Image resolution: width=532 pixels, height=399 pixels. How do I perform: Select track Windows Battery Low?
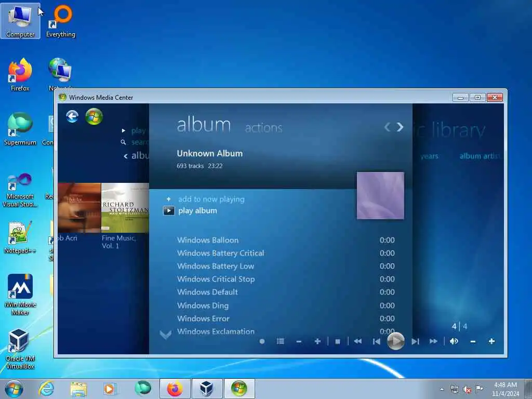coord(286,266)
